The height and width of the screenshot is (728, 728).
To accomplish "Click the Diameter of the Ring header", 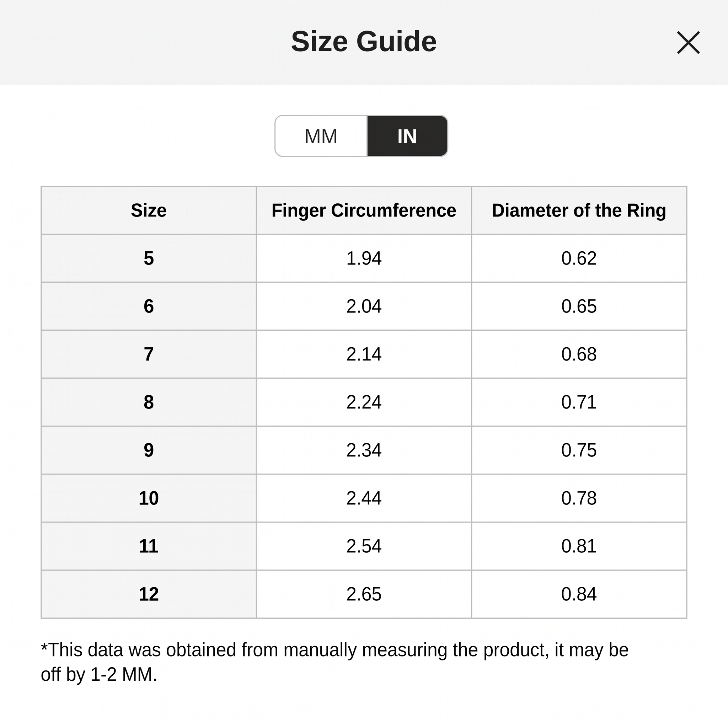I will (x=579, y=210).
